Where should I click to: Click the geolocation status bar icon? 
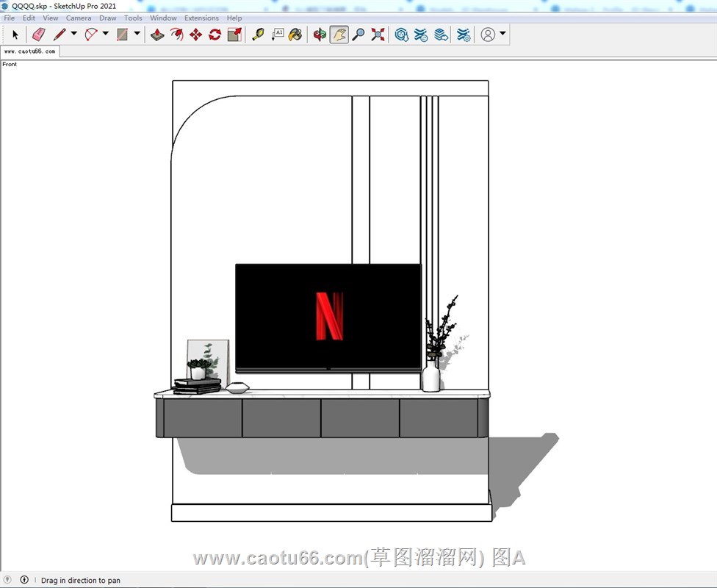click(7, 580)
